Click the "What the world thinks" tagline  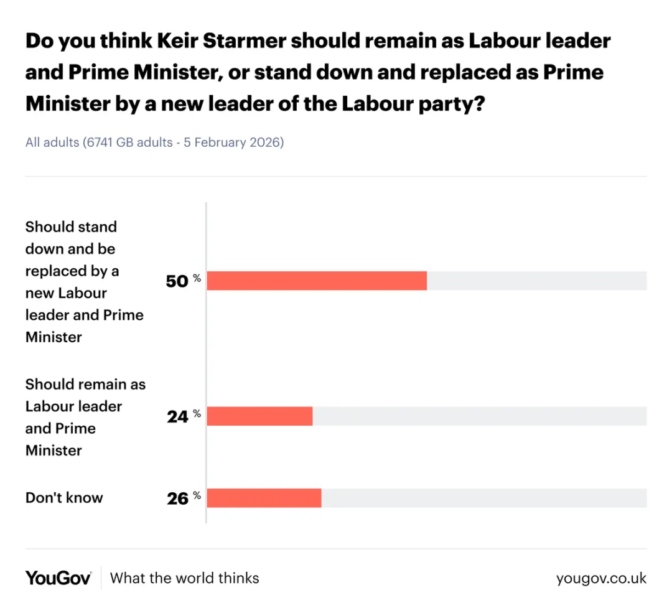184,578
